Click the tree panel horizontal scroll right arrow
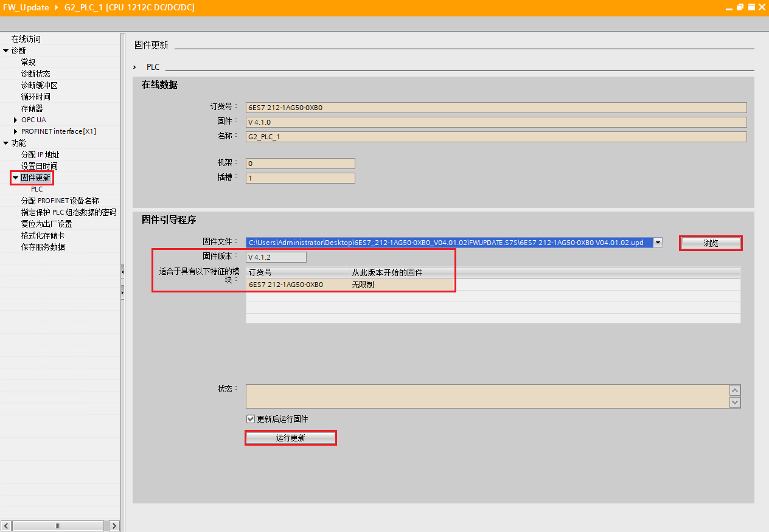The width and height of the screenshot is (769, 532). [114, 525]
